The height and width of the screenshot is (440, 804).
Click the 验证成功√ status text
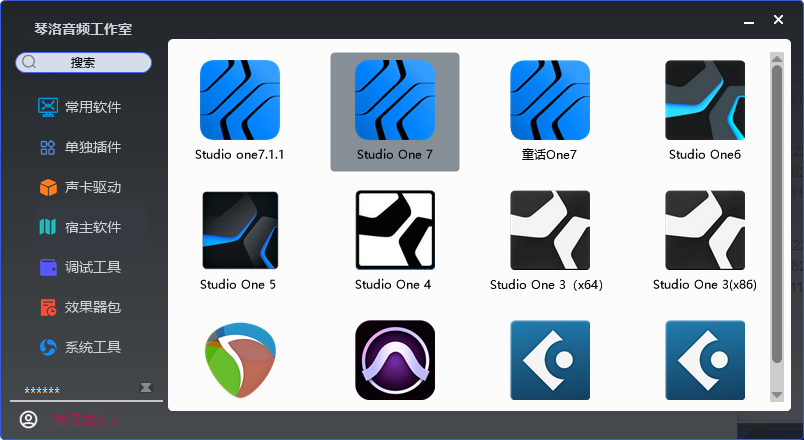coord(85,421)
